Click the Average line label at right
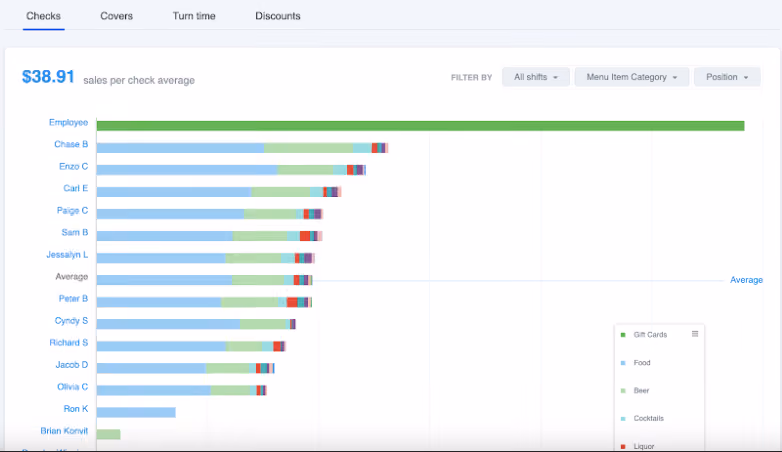 click(746, 280)
